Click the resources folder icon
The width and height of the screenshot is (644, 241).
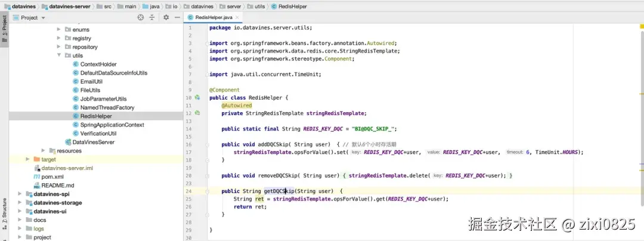click(52, 151)
